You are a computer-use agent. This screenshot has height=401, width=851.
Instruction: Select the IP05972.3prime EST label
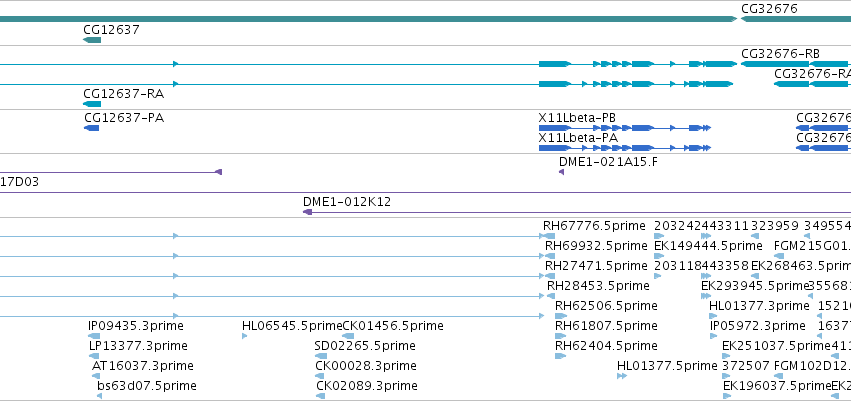click(758, 326)
